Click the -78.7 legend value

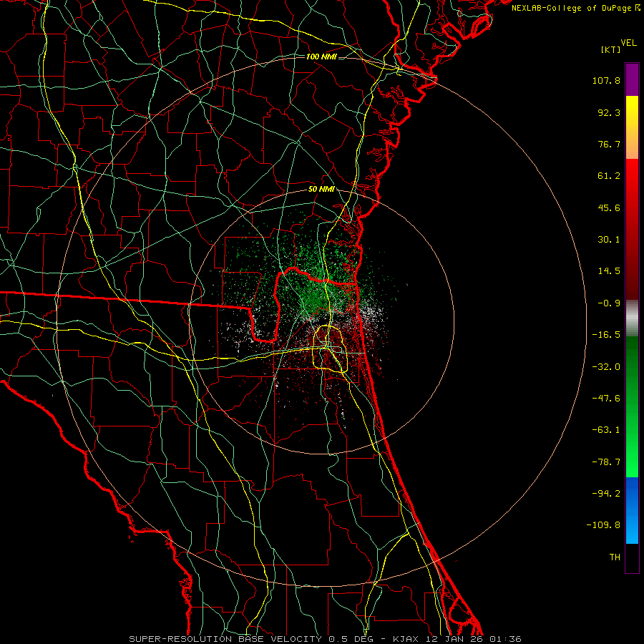point(606,462)
